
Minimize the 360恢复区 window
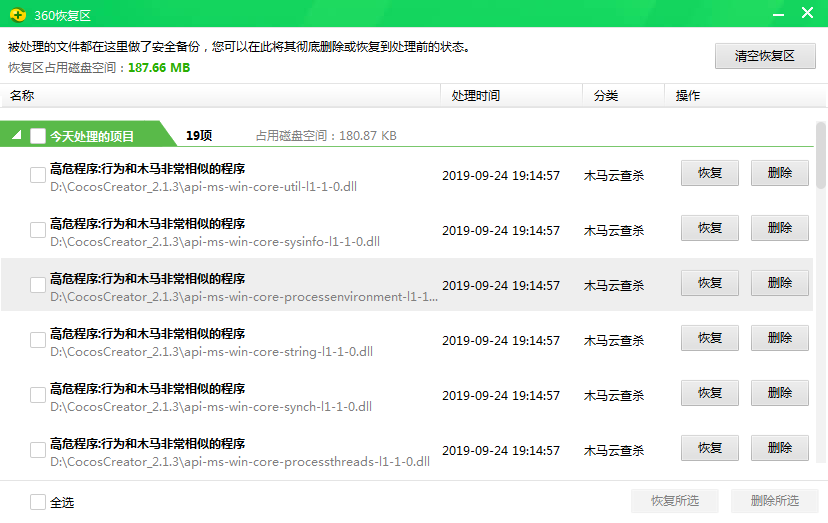778,15
